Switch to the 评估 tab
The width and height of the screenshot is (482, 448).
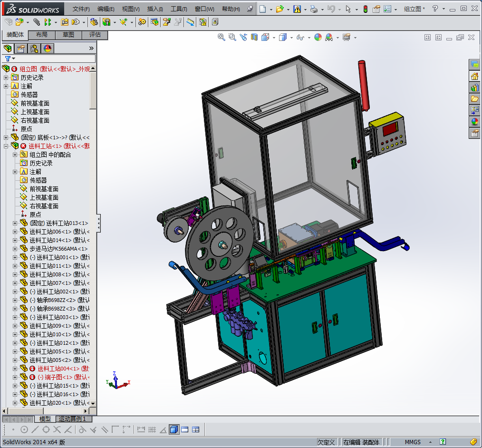coord(95,35)
